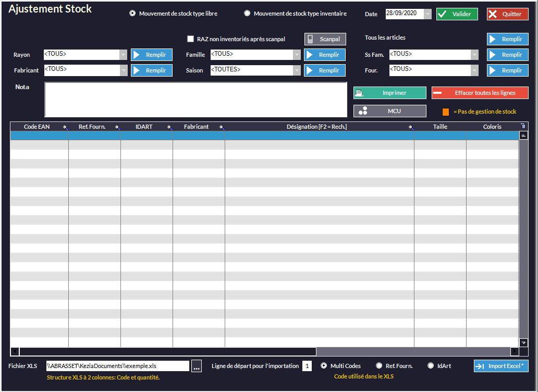Viewport: 538px width, 392px height.
Task: Select Mouvement de stock type inventaire
Action: [x=247, y=14]
